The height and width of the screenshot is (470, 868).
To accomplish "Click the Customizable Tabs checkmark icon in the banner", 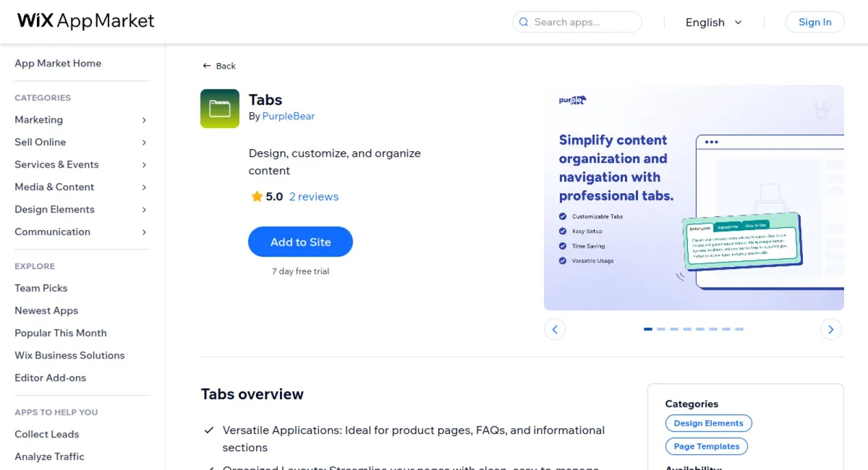I will click(x=563, y=216).
